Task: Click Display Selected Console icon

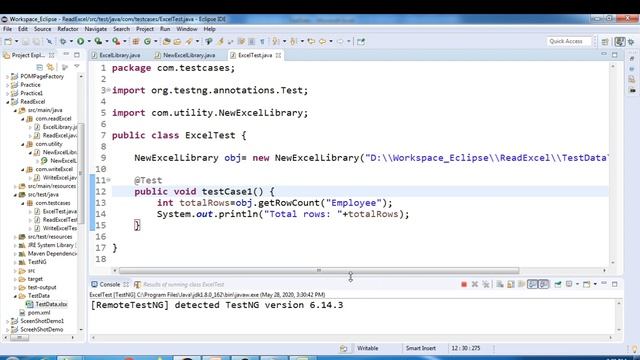Action: point(569,284)
